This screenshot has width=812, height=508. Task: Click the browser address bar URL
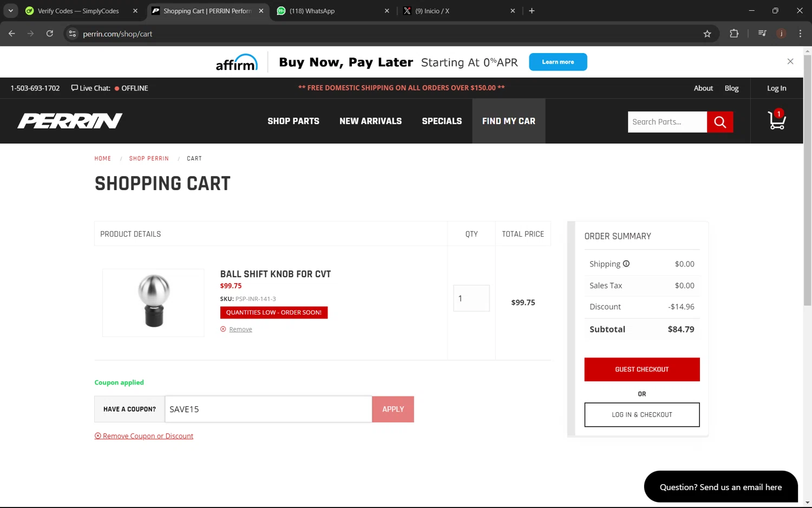coord(117,34)
